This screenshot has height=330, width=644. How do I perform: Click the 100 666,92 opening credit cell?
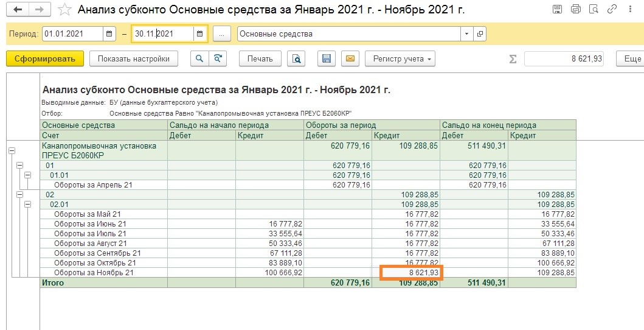pyautogui.click(x=269, y=273)
